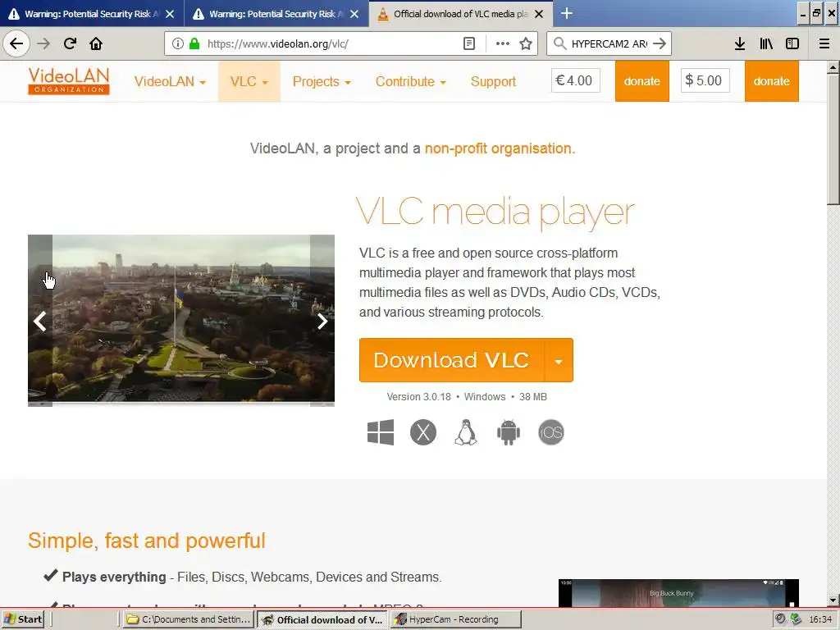This screenshot has height=630, width=840.
Task: Click the 'Version 3.0.18' text
Action: 419,397
